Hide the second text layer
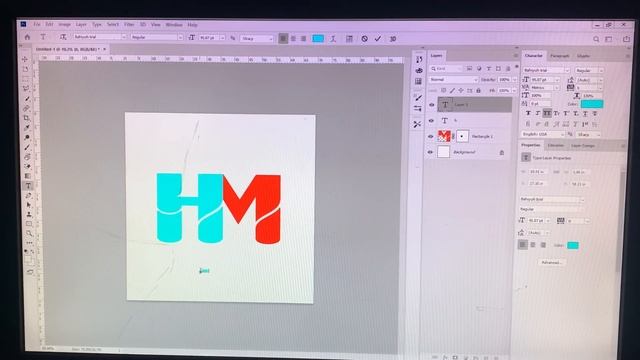 click(x=431, y=121)
